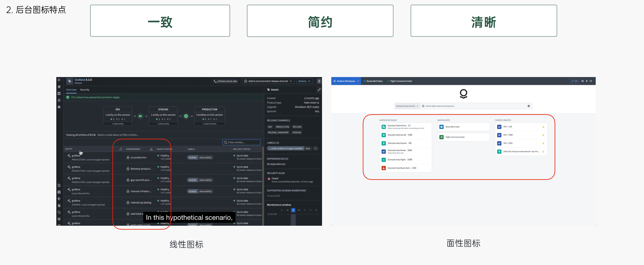Click the Route Alert Inbox card icon
The width and height of the screenshot is (644, 265).
pyautogui.click(x=441, y=127)
